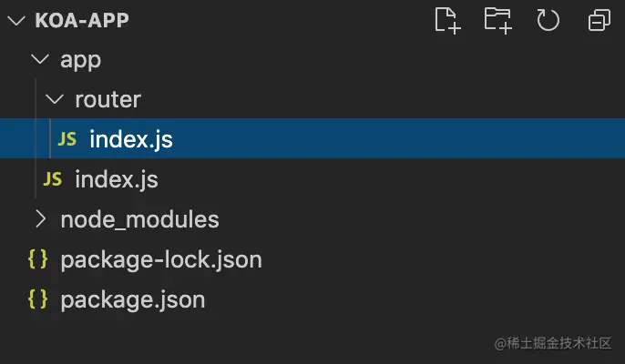Collapse all folders in explorer
This screenshot has width=625, height=364.
tap(599, 21)
